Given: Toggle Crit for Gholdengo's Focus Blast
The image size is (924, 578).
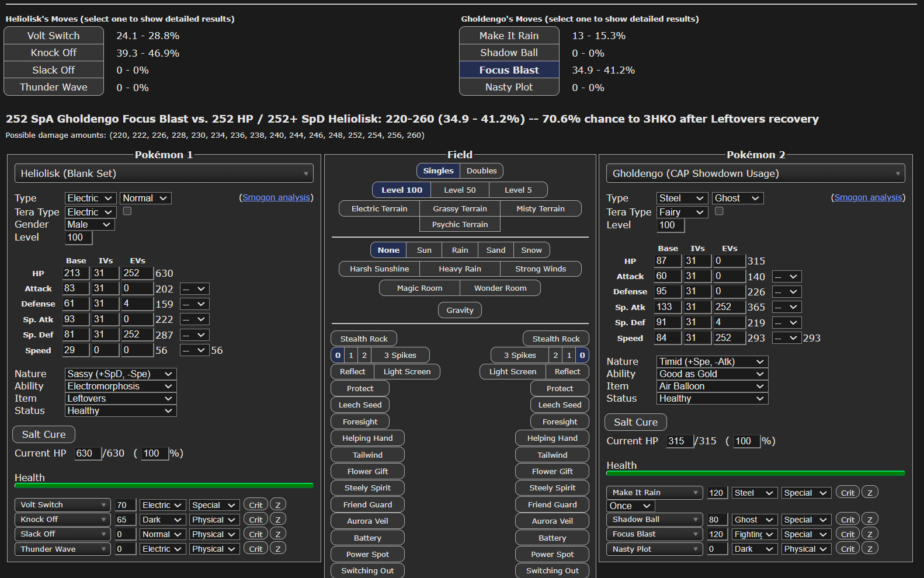Looking at the screenshot, I should coord(847,534).
